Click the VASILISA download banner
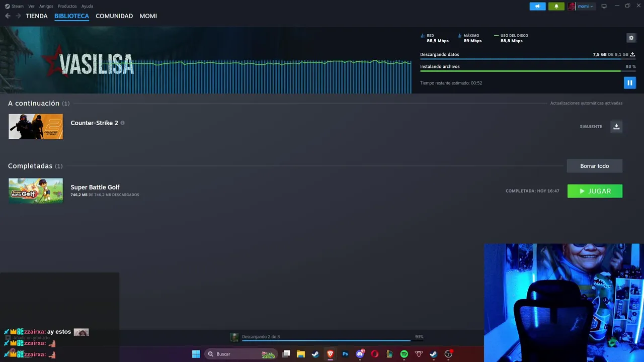The width and height of the screenshot is (644, 362). click(206, 60)
